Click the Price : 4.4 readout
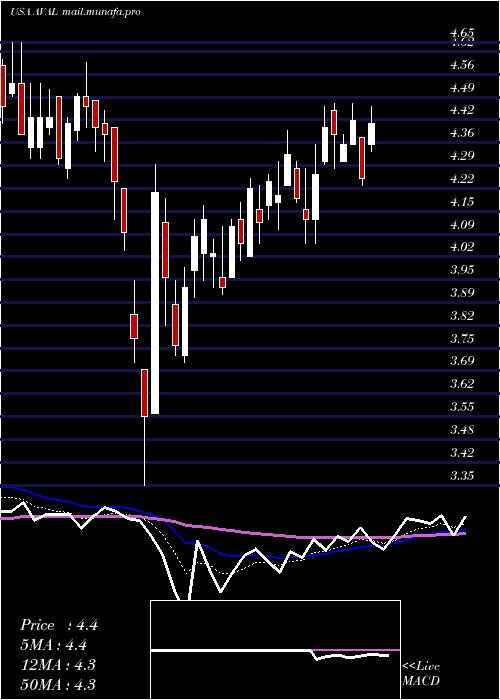This screenshot has height=700, width=500. [x=58, y=625]
